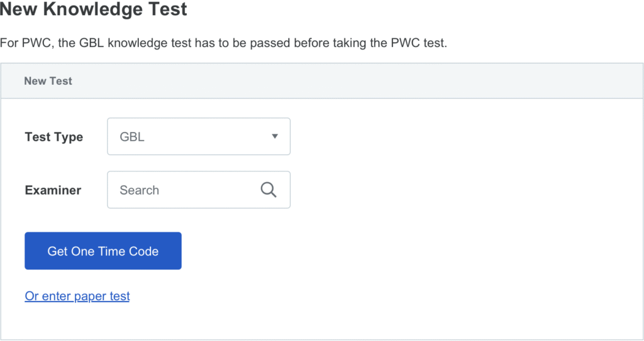This screenshot has width=644, height=341.
Task: Switch to paper test entry
Action: [77, 296]
